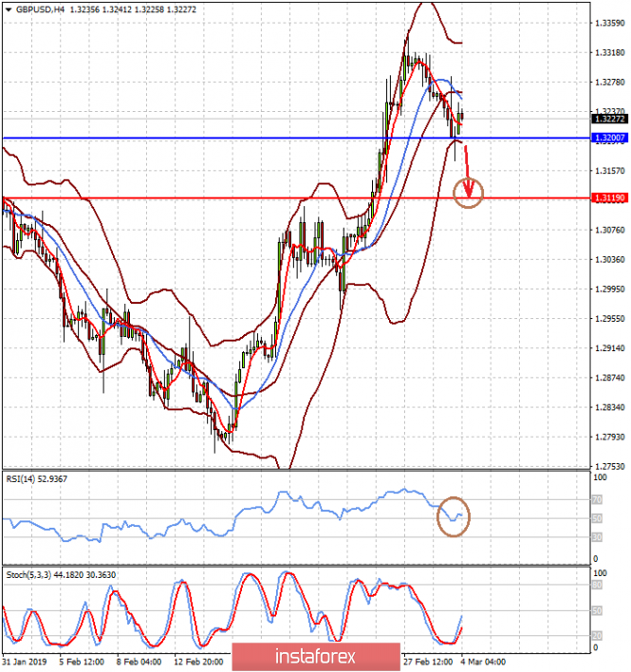Click the GBPUSD,H4 chart title arrow

coord(9,9)
